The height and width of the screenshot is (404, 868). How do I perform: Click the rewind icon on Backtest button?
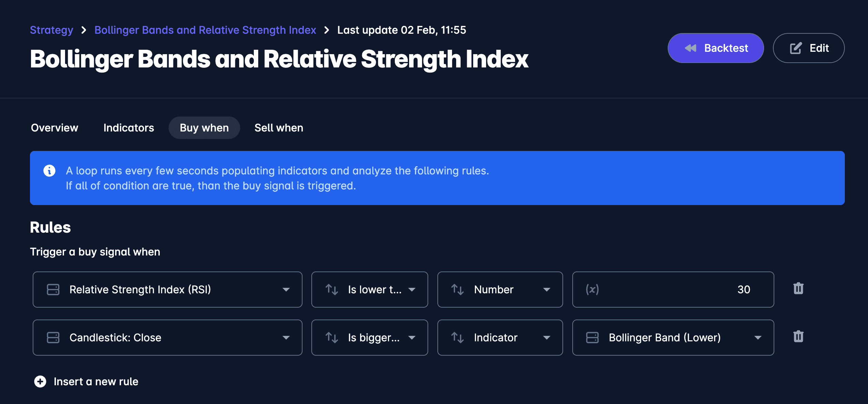pos(691,48)
